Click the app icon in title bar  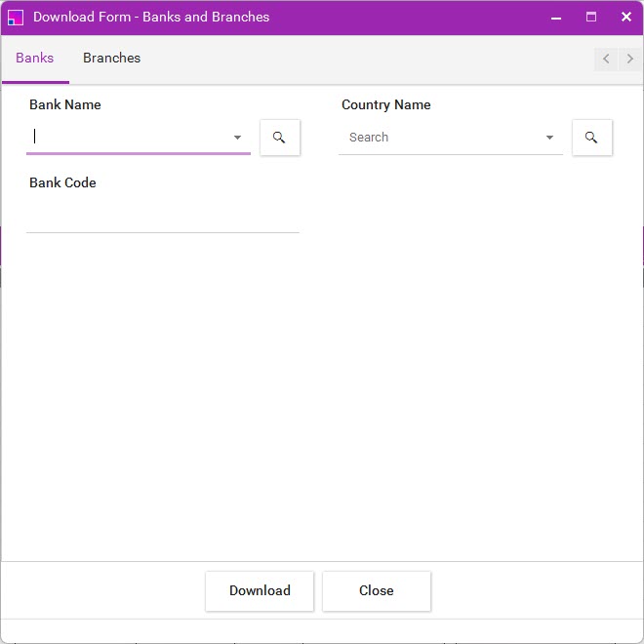16,18
